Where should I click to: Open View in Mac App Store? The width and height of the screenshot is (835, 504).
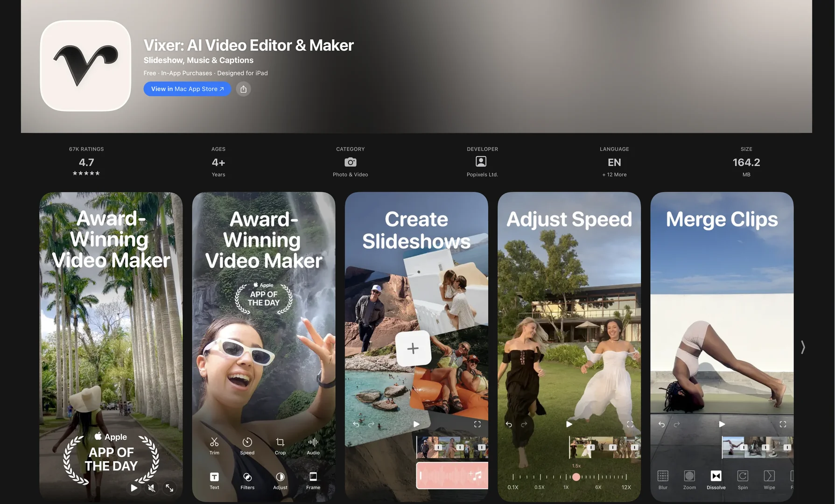[187, 89]
